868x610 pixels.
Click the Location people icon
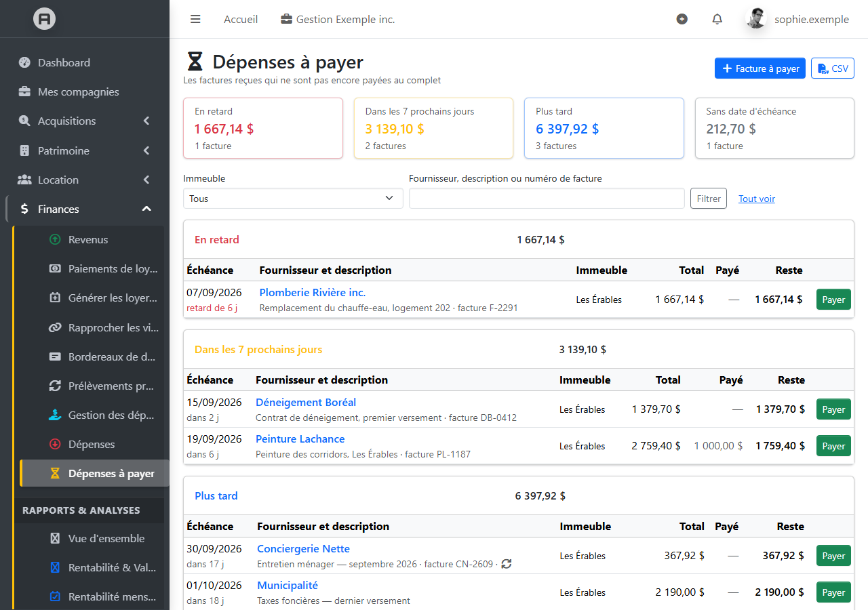[x=24, y=180]
